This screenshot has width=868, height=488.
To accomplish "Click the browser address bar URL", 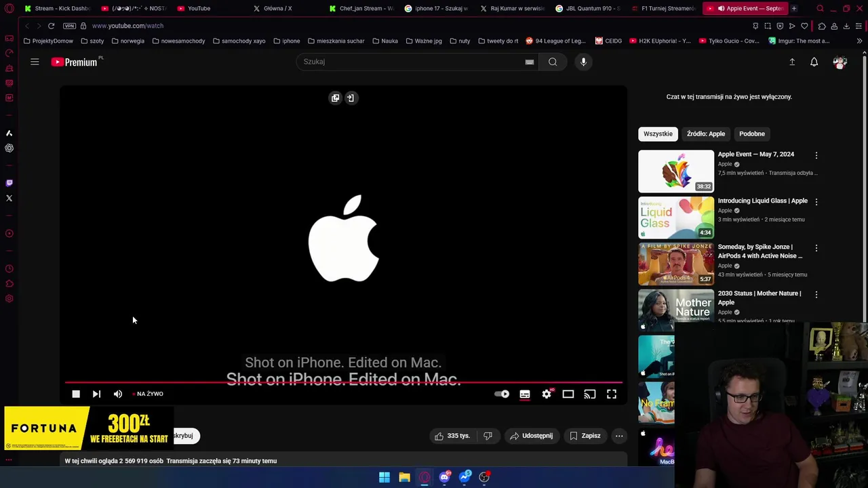I will (127, 26).
